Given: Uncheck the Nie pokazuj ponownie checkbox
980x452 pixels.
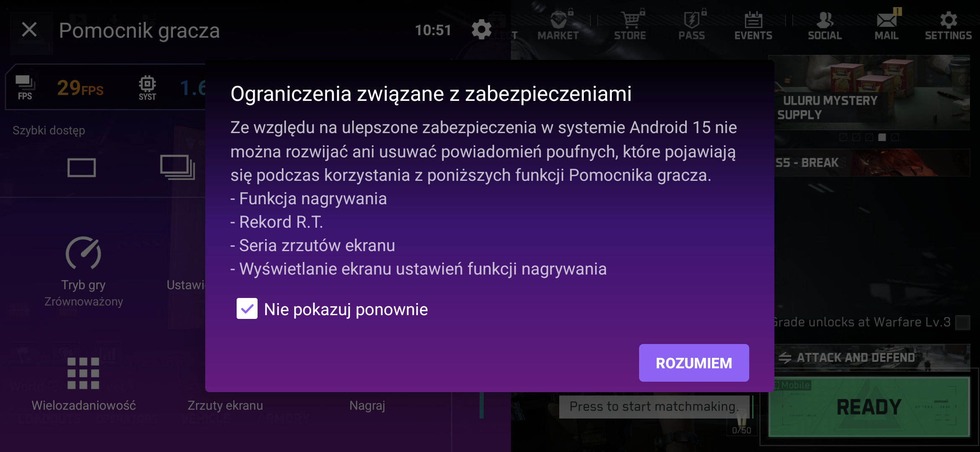Looking at the screenshot, I should [247, 309].
